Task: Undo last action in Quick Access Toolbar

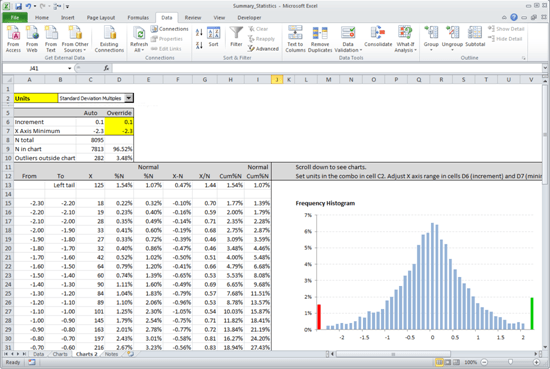Action: 28,6
